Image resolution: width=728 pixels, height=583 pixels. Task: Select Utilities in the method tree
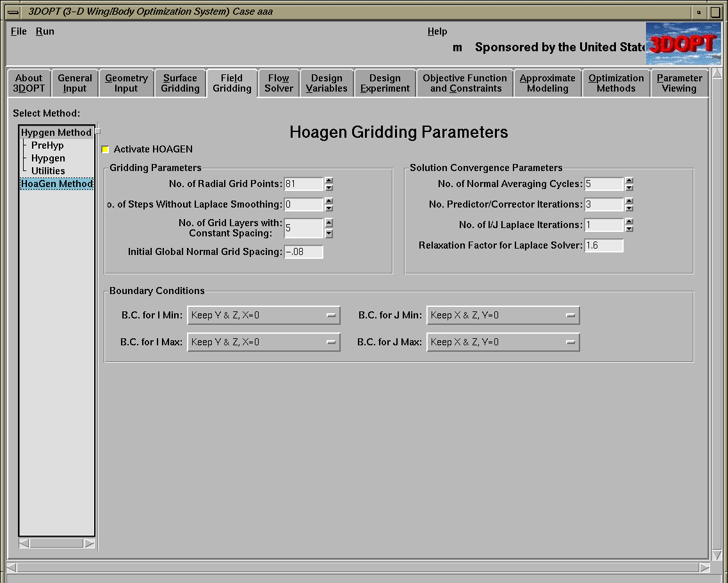48,171
